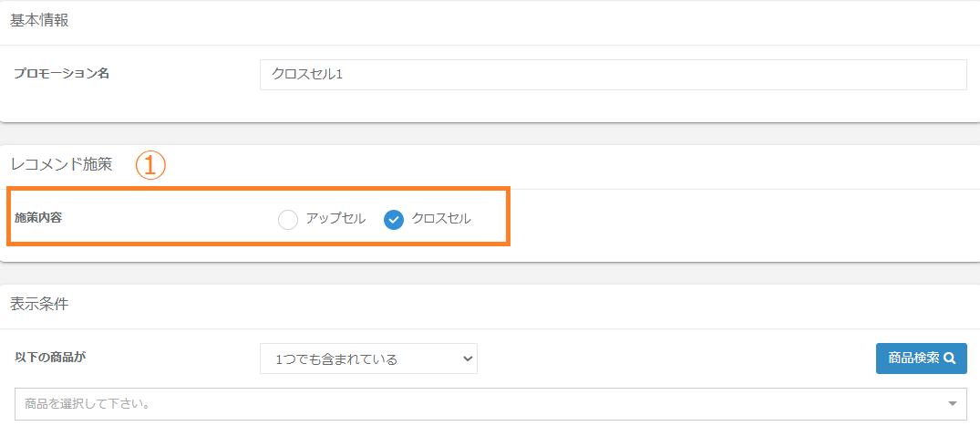
Task: Click the アップセル option label text
Action: click(335, 219)
